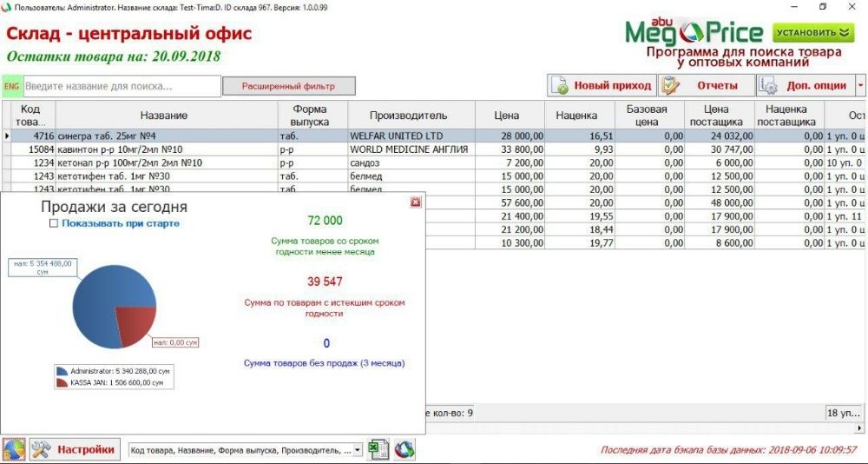Click the нал: 5 354 488,00 chart label
Viewport: 868px width, 464px height.
pyautogui.click(x=43, y=268)
